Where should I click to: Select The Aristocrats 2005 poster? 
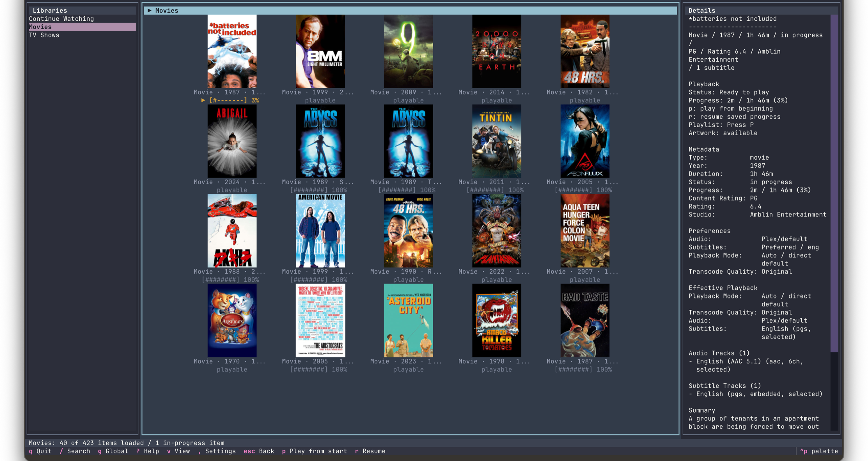click(320, 320)
